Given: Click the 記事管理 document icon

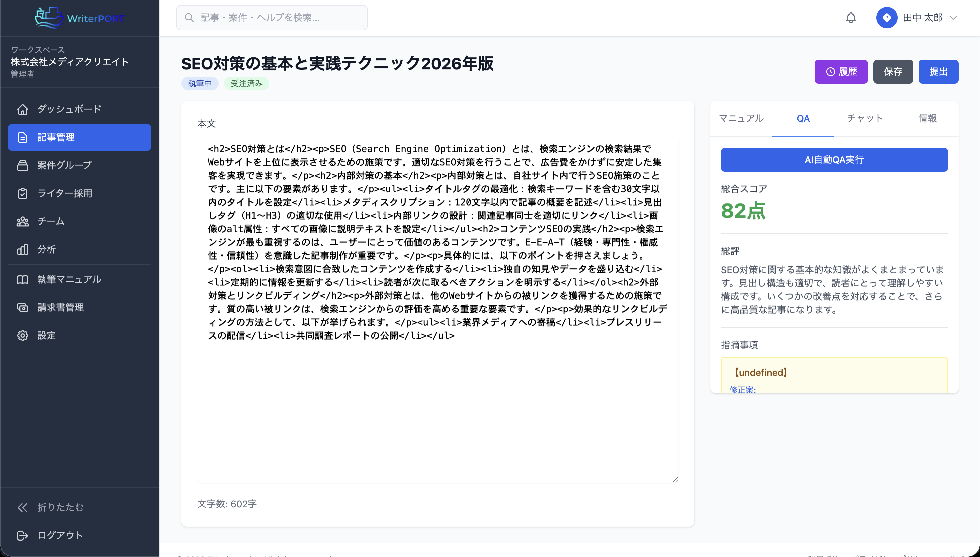Looking at the screenshot, I should tap(23, 137).
